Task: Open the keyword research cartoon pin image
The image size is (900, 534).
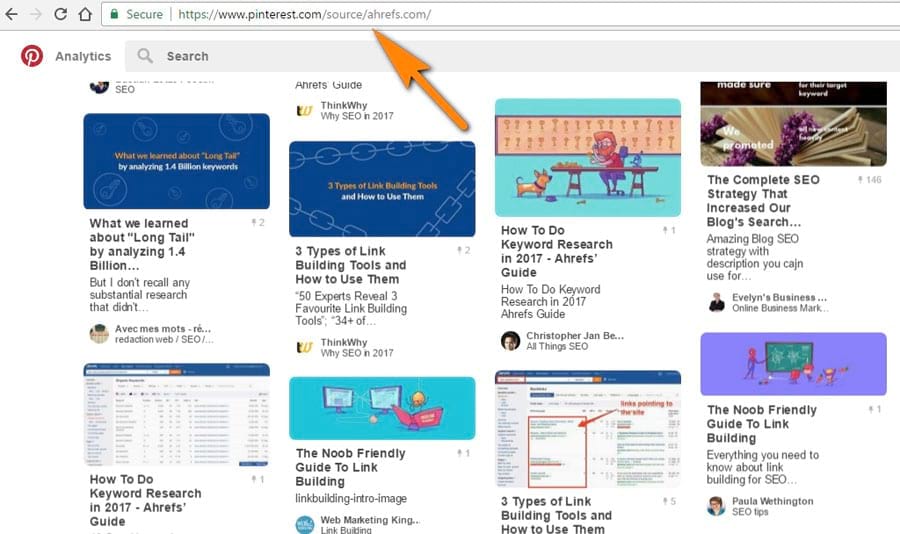Action: [x=588, y=157]
